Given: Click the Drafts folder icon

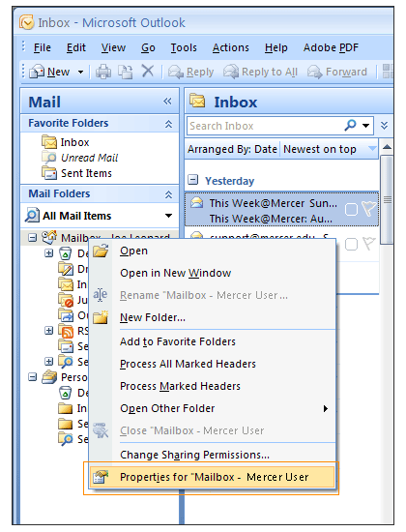Looking at the screenshot, I should [66, 269].
